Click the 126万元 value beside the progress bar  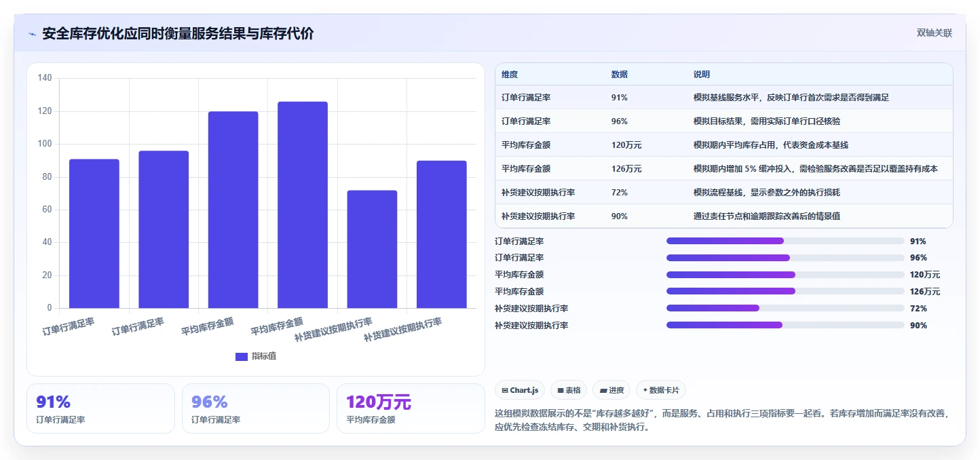coord(925,291)
